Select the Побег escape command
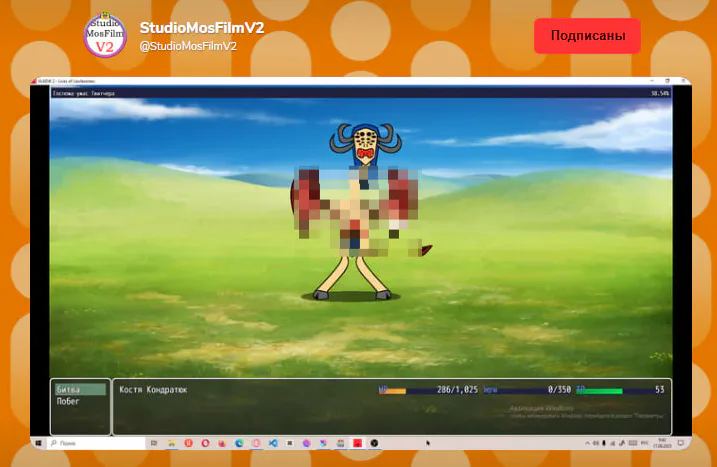Image resolution: width=717 pixels, height=467 pixels. coord(68,401)
